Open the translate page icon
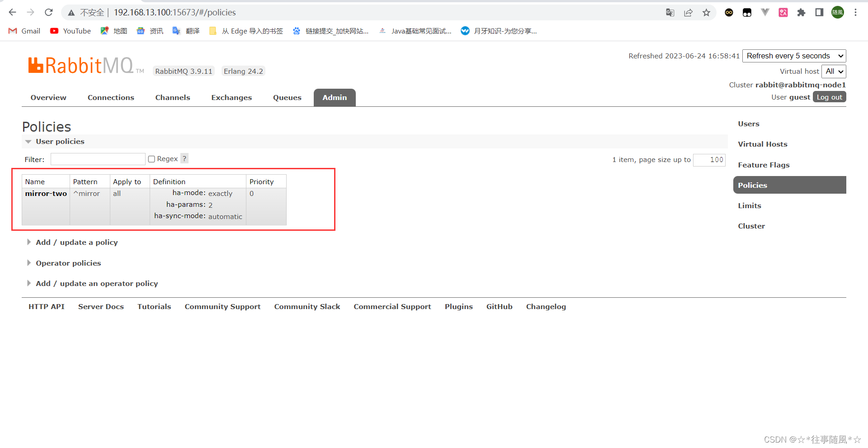Viewport: 868px width, 448px height. coord(670,13)
